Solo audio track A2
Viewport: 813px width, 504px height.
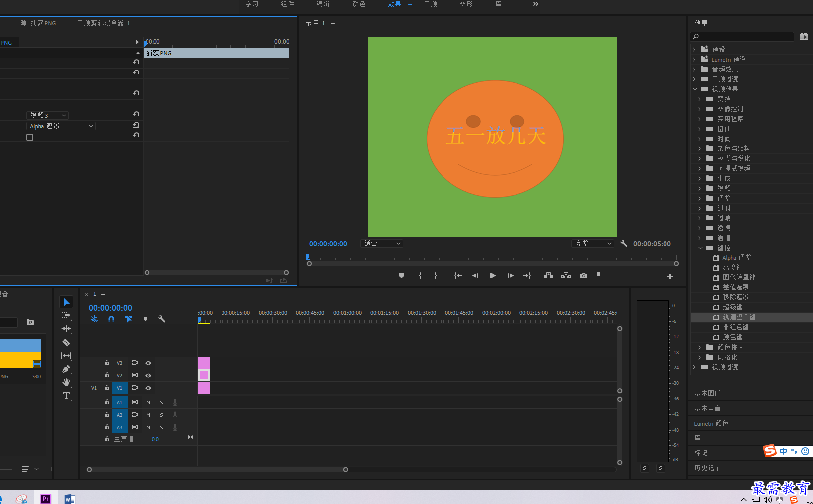click(161, 415)
